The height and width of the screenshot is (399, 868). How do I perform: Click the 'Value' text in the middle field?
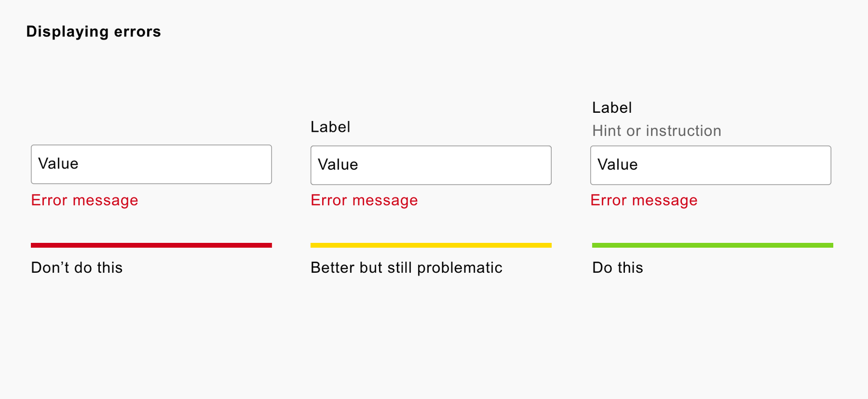pyautogui.click(x=338, y=165)
